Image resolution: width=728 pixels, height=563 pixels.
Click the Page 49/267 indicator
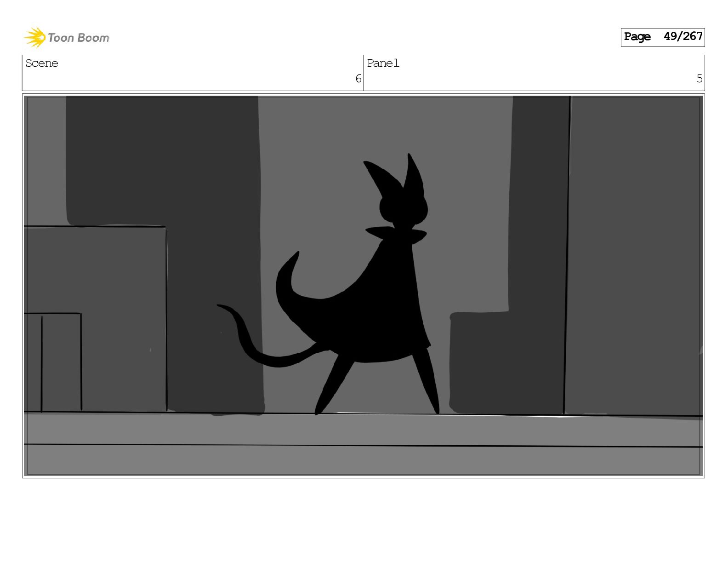[662, 37]
